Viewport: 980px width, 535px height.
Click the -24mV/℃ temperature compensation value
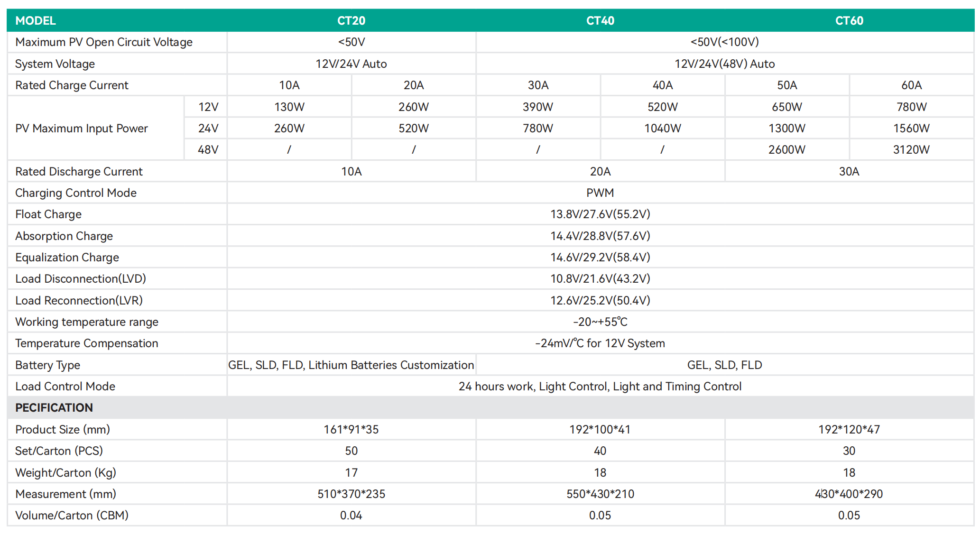pyautogui.click(x=600, y=343)
